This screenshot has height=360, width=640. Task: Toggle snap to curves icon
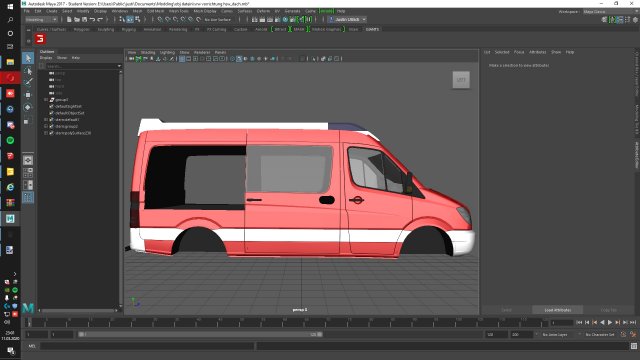[x=168, y=19]
